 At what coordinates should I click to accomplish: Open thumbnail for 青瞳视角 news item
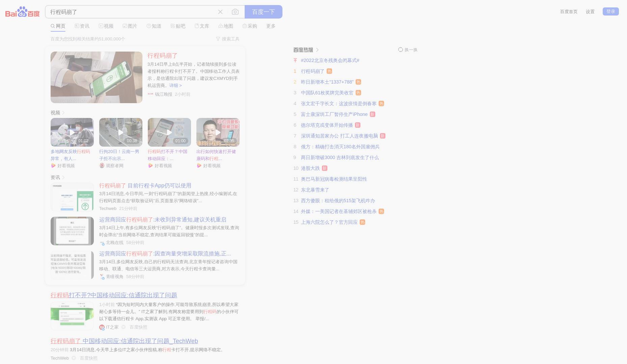coord(72,265)
